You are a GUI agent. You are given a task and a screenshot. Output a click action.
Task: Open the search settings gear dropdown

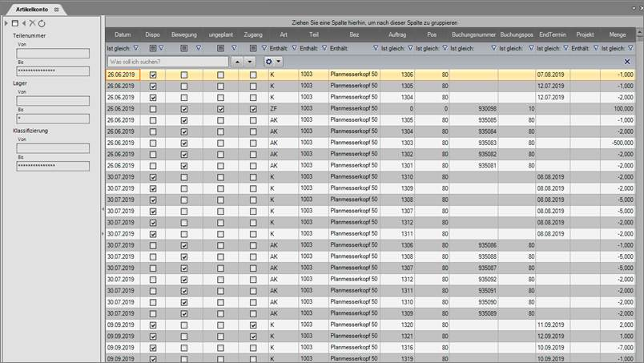click(273, 62)
